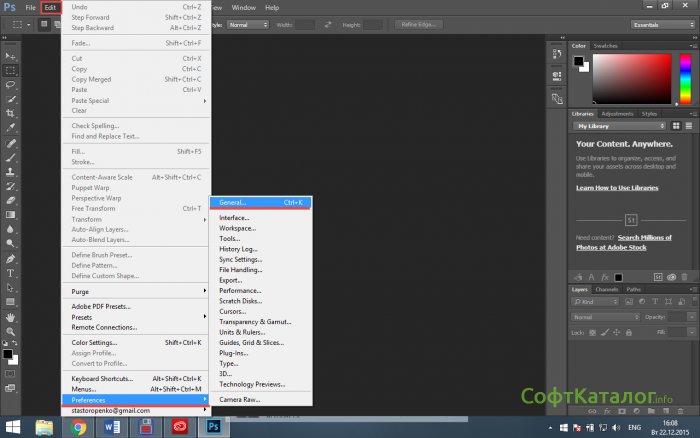Image resolution: width=700 pixels, height=438 pixels.
Task: Toggle Quick Mask mode in the toolbar
Action: [x=11, y=374]
